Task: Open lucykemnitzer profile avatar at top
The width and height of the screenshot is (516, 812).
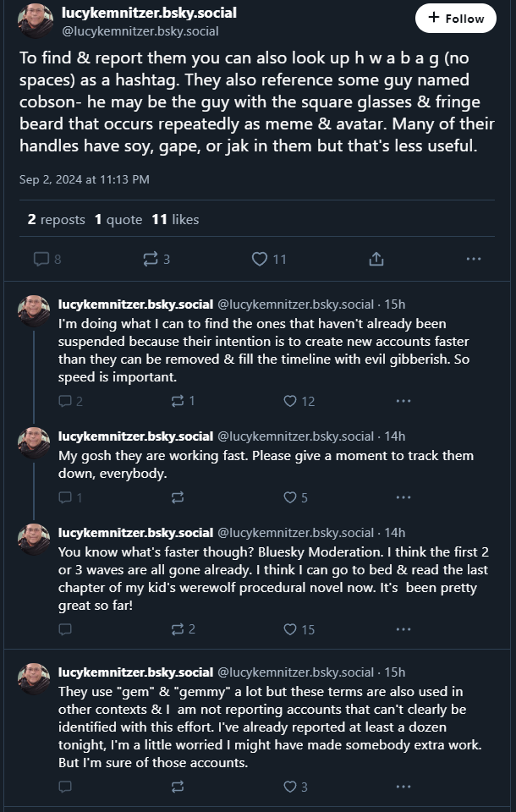Action: 36,20
